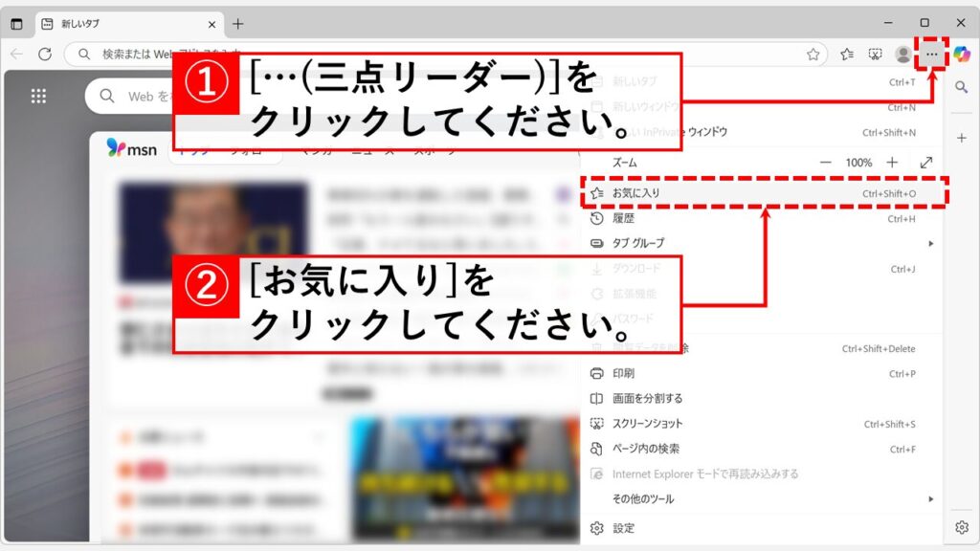980x551 pixels.
Task: Open the tab actions menu icon
Action: [x=17, y=24]
